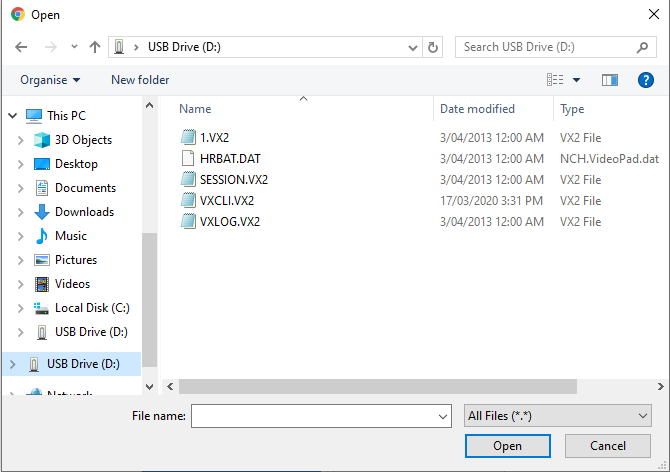Expand the Desktop node
Image resolution: width=670 pixels, height=472 pixels.
pyautogui.click(x=20, y=164)
